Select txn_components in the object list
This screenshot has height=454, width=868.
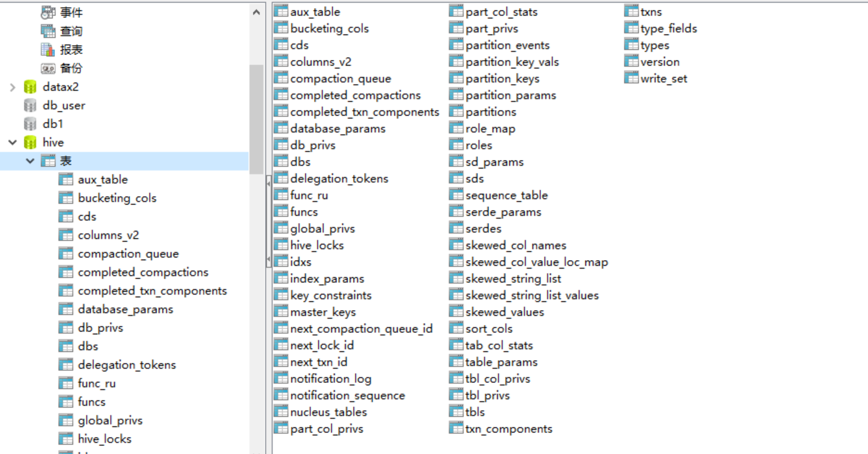509,429
